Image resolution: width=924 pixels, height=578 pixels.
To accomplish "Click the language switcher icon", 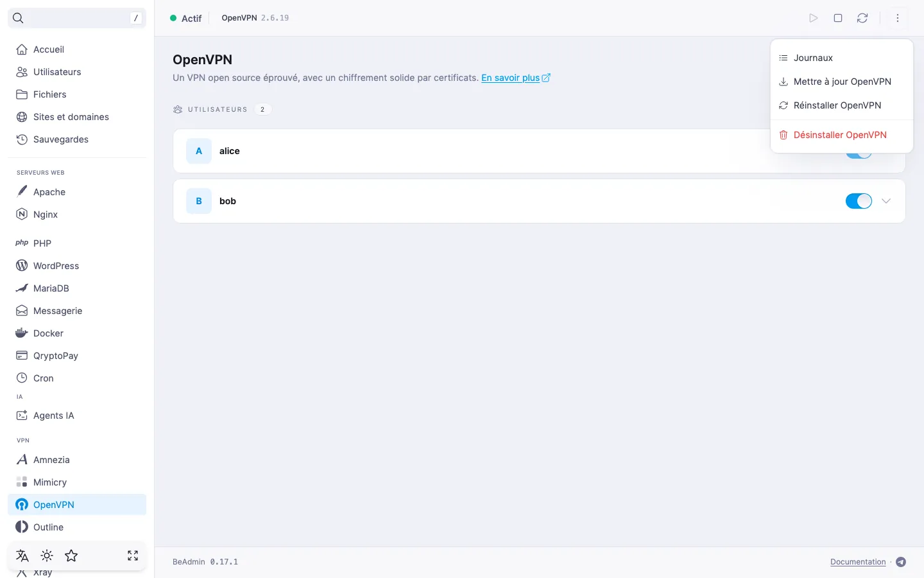I will 22,556.
